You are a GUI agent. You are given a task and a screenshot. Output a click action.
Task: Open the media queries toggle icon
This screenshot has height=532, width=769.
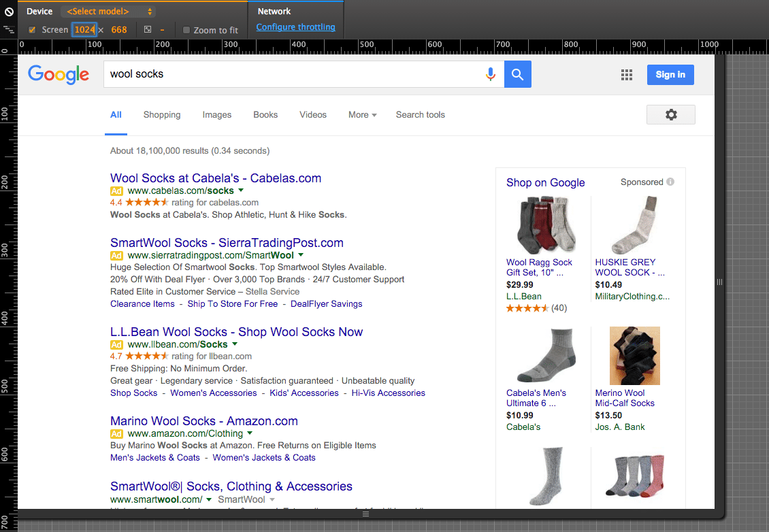pyautogui.click(x=9, y=30)
